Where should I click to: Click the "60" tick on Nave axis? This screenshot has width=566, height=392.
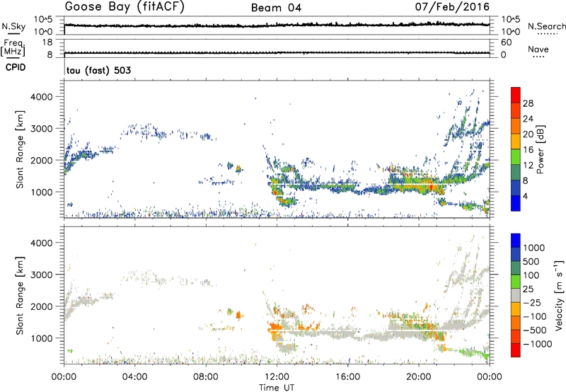point(506,42)
